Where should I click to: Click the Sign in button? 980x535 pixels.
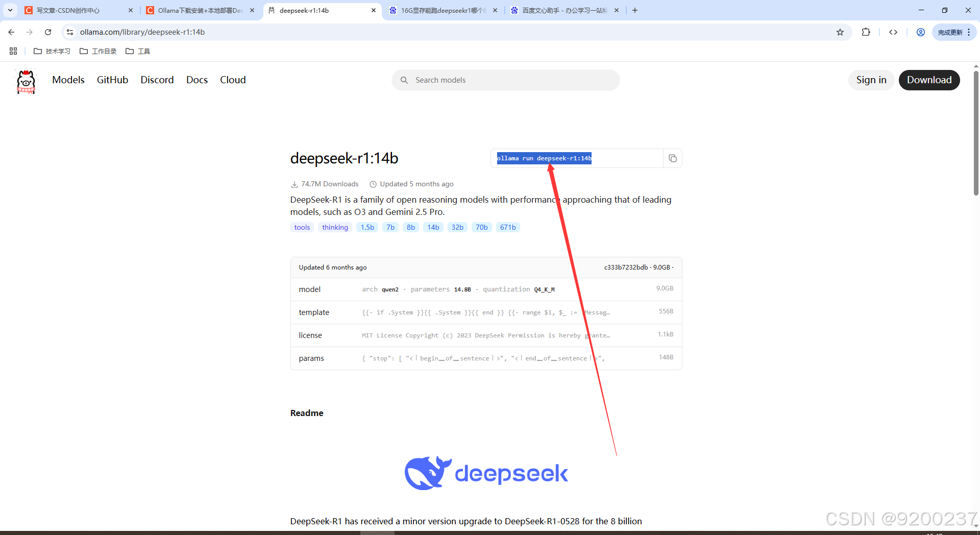click(x=871, y=80)
